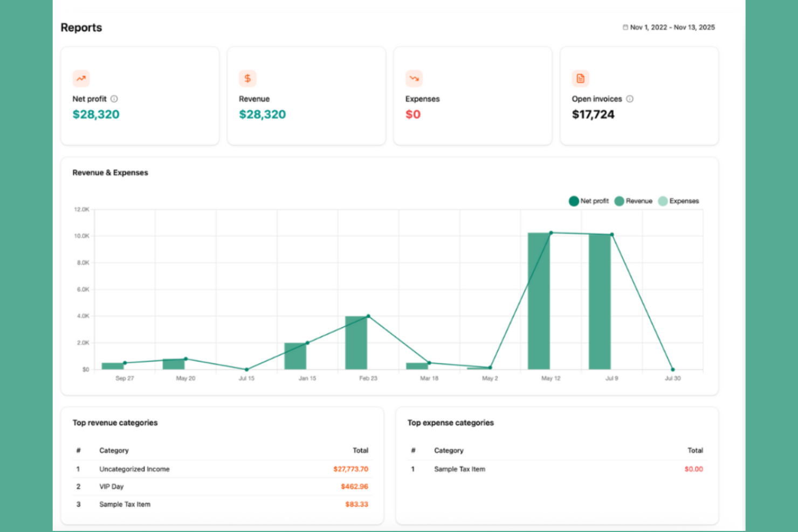
Task: Toggle the Revenue series in the chart legend
Action: (x=638, y=201)
